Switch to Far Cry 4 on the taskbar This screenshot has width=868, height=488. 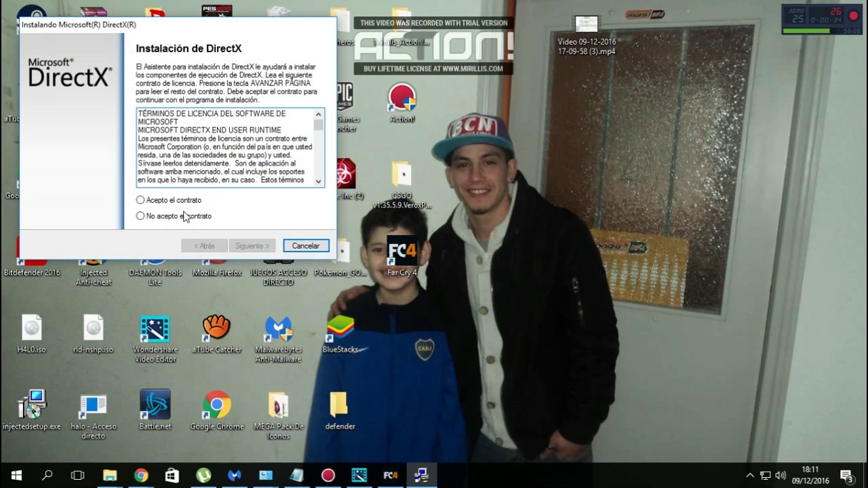pyautogui.click(x=391, y=475)
